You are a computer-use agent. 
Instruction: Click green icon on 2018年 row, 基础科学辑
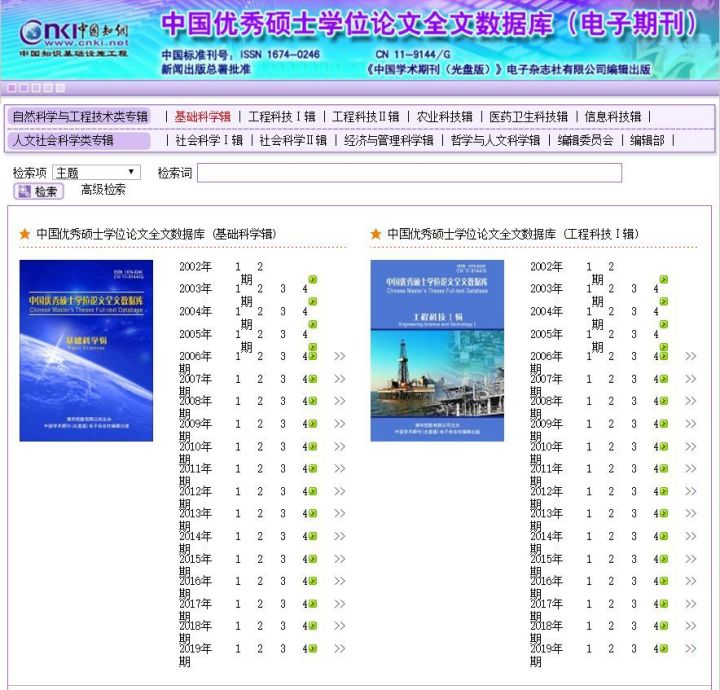click(313, 626)
